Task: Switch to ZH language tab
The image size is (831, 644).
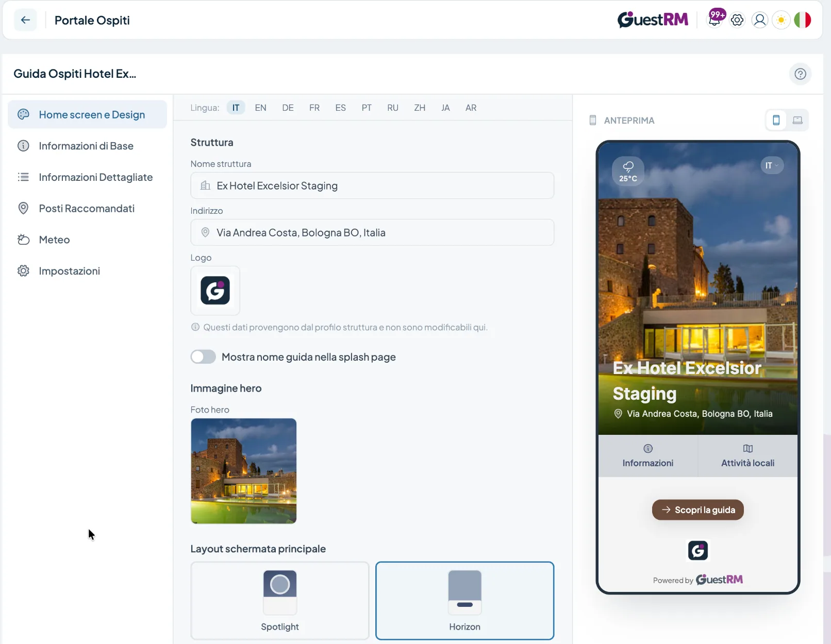Action: 420,108
